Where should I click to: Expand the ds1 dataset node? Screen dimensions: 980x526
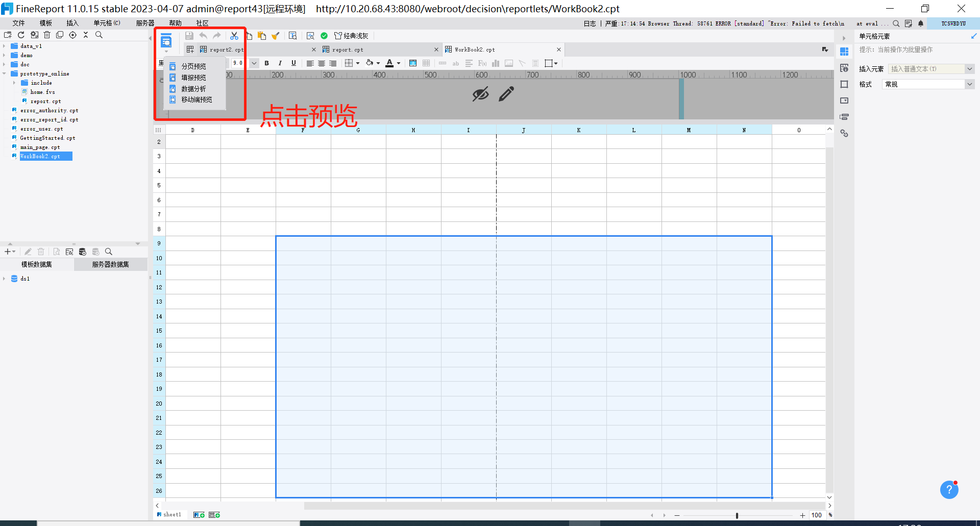(4, 279)
